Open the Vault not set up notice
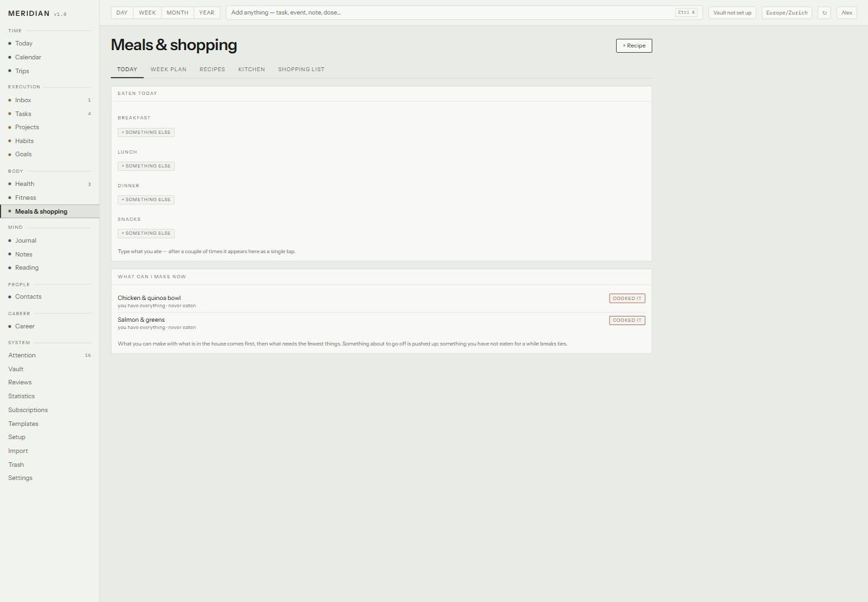 [x=732, y=13]
